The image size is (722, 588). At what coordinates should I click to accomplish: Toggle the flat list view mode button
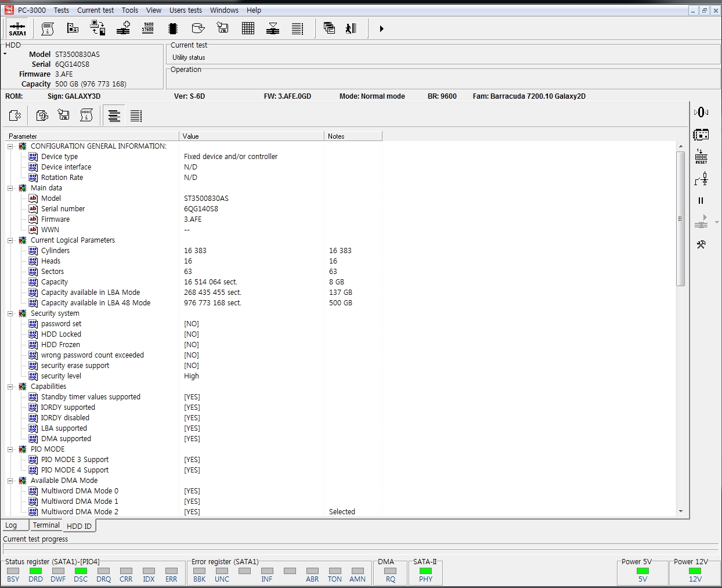[x=136, y=116]
